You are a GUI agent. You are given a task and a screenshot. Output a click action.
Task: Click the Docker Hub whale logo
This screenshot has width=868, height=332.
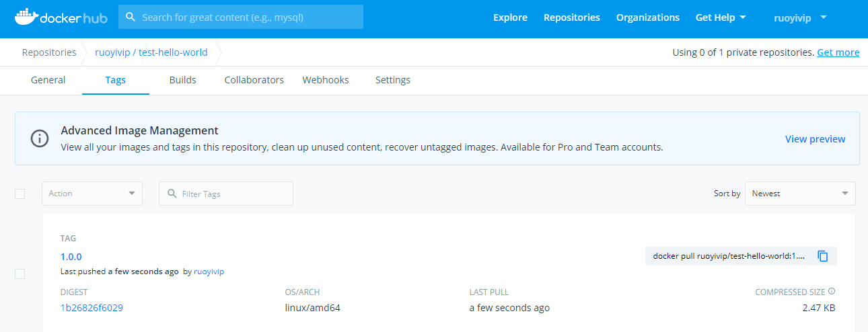click(x=26, y=17)
